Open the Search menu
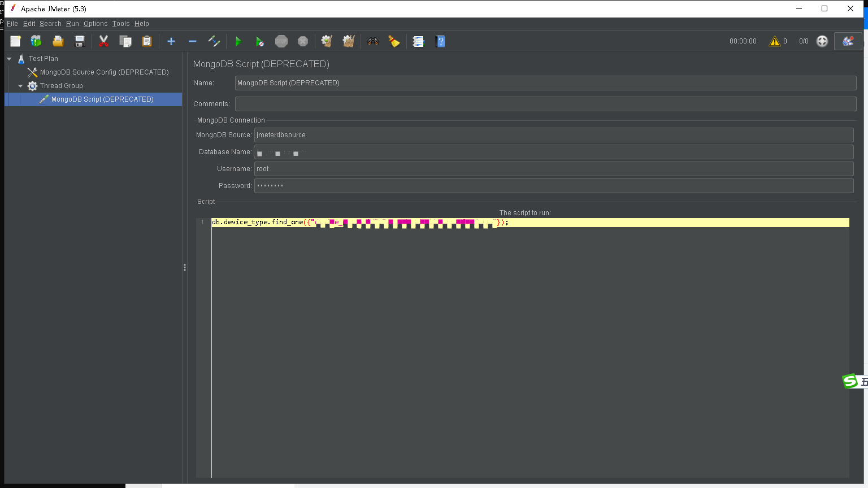 (50, 24)
